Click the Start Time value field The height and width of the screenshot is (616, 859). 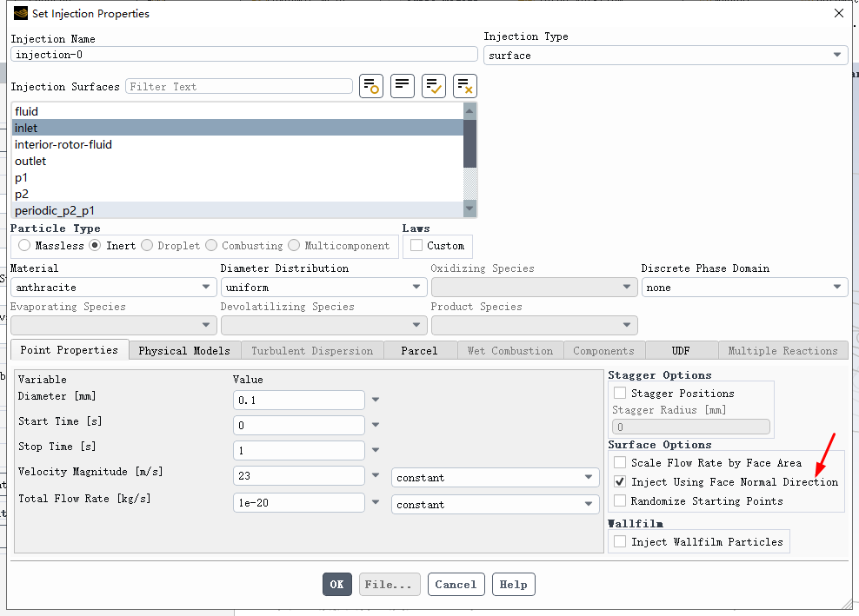coord(298,425)
